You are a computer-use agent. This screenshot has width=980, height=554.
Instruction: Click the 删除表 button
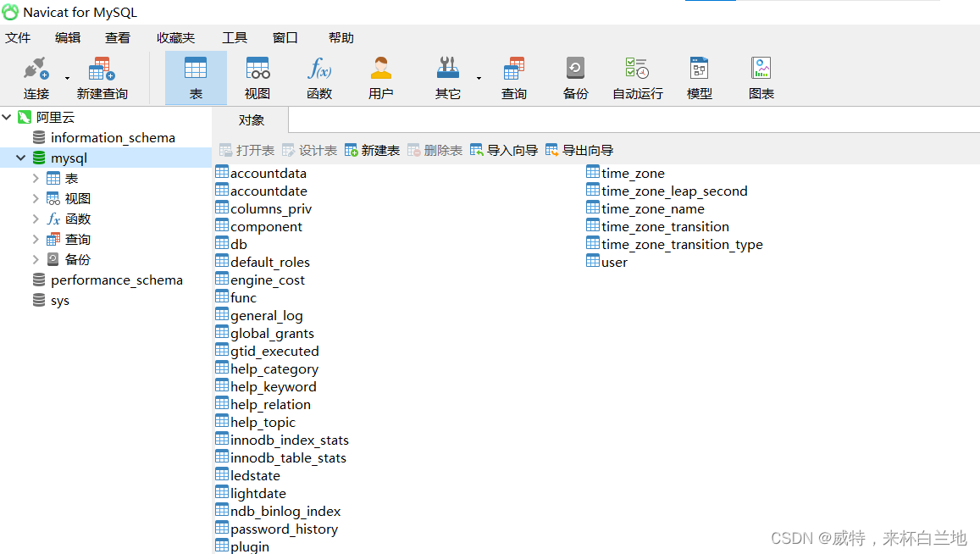click(x=435, y=150)
